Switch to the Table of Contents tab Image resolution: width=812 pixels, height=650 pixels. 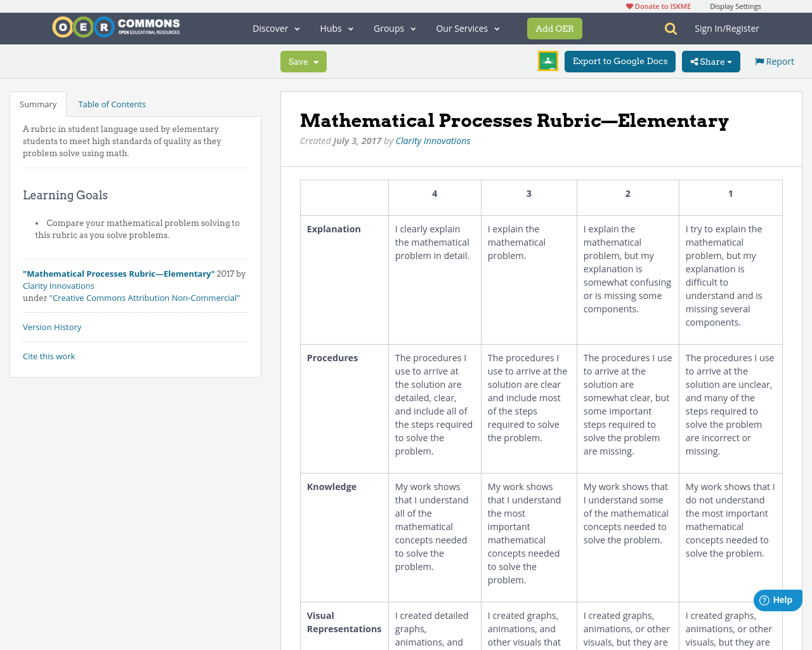(x=111, y=103)
